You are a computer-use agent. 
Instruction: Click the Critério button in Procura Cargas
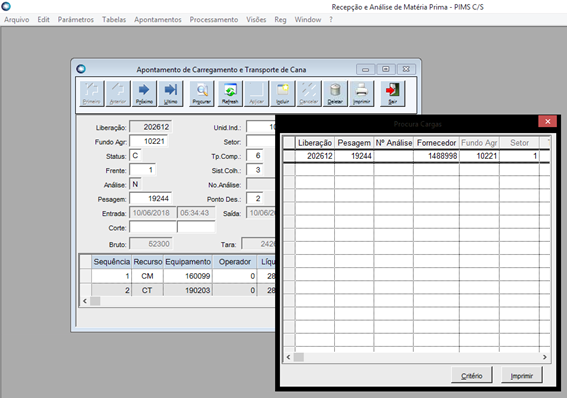pyautogui.click(x=472, y=376)
